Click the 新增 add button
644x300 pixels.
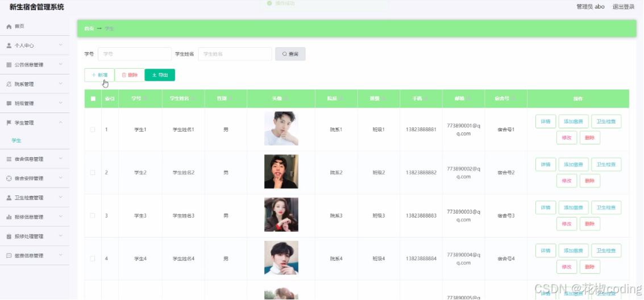(99, 75)
